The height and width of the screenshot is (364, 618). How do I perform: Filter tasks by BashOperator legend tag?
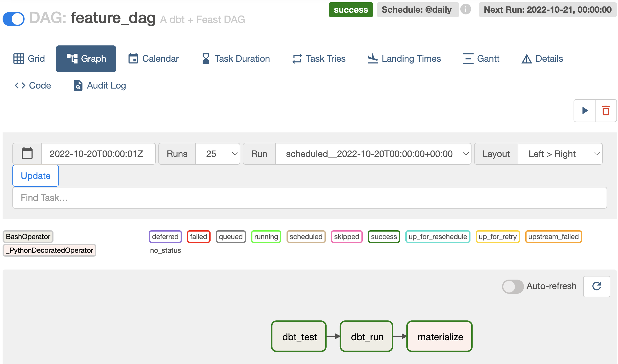28,236
